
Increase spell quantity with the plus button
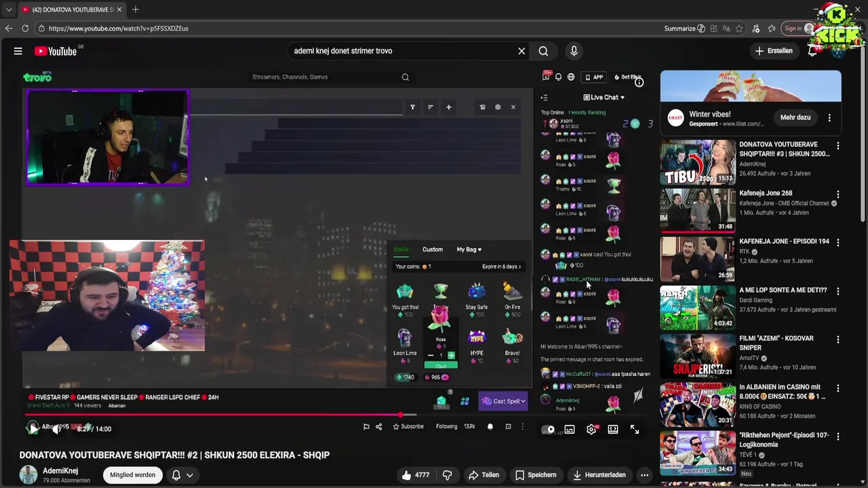[x=451, y=355]
